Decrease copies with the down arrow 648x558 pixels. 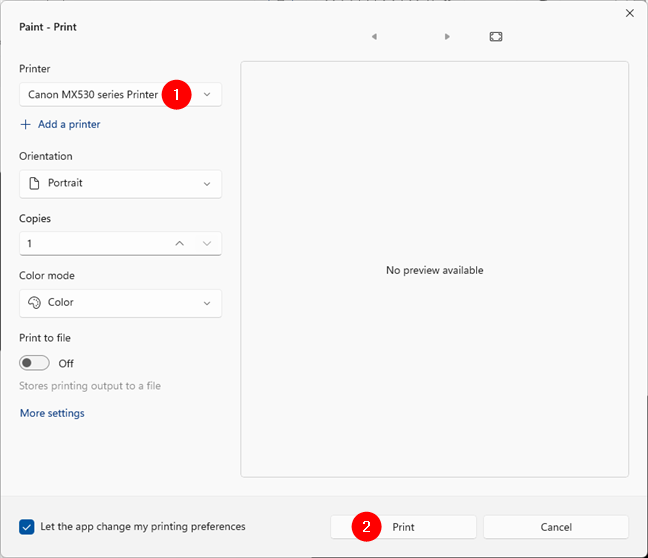(x=207, y=243)
